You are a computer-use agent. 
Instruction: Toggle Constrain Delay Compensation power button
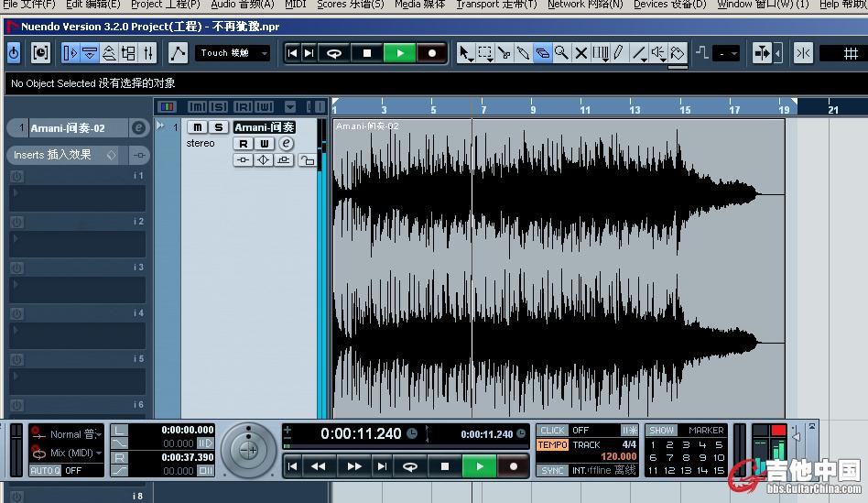tap(14, 53)
